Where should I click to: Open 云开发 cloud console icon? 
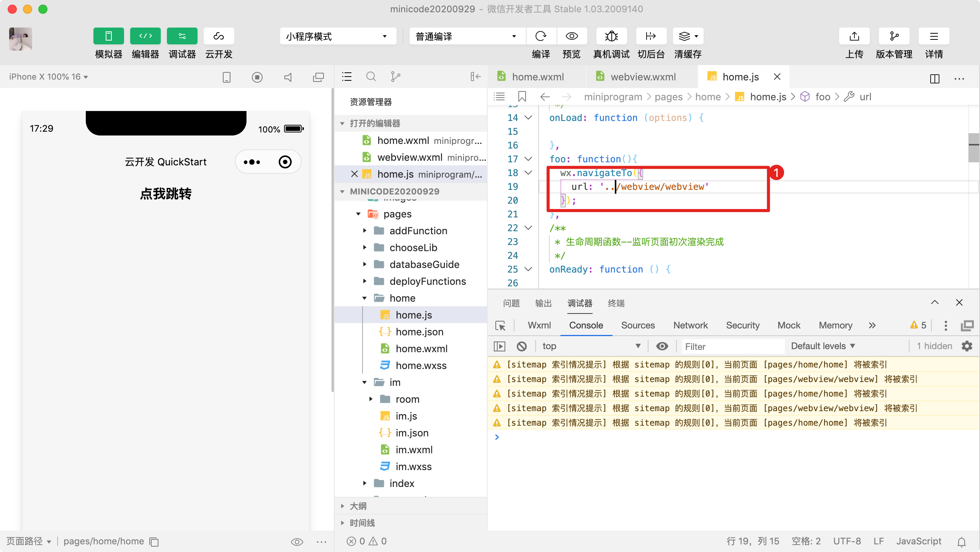[219, 36]
